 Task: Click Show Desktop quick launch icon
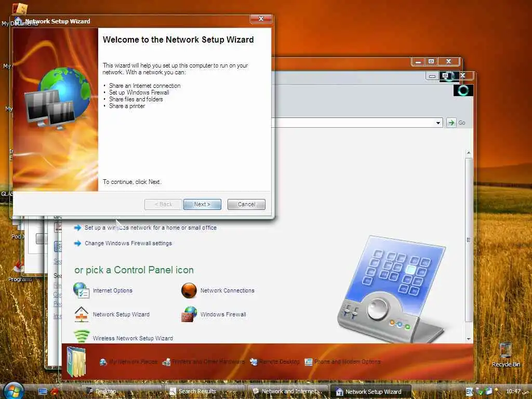(43, 391)
